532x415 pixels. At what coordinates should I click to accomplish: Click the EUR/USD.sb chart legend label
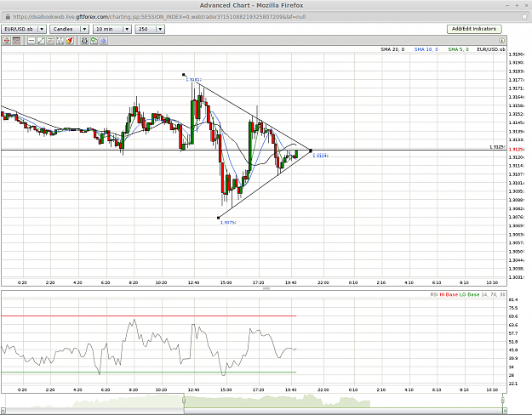point(491,49)
